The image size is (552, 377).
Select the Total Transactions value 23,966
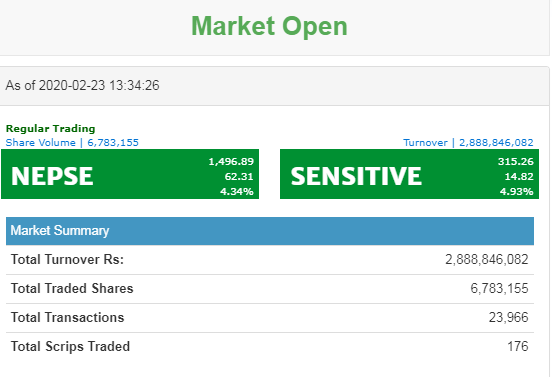(508, 318)
